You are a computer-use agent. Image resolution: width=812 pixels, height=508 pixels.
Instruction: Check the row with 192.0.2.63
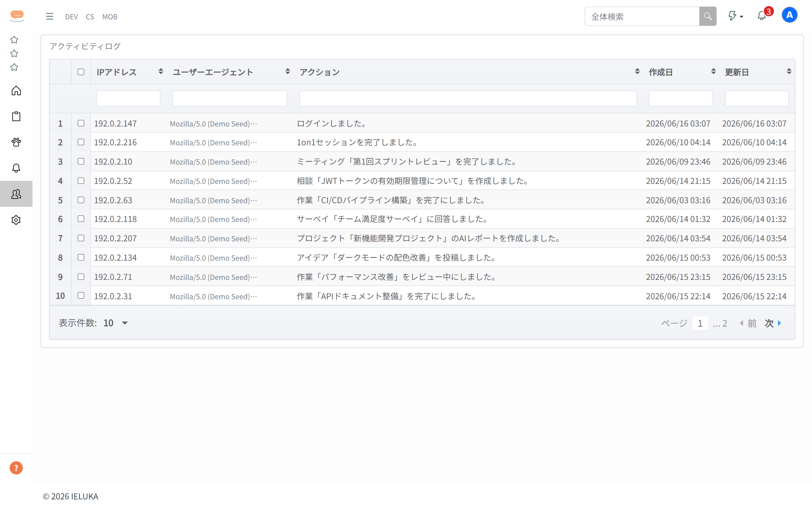click(81, 200)
